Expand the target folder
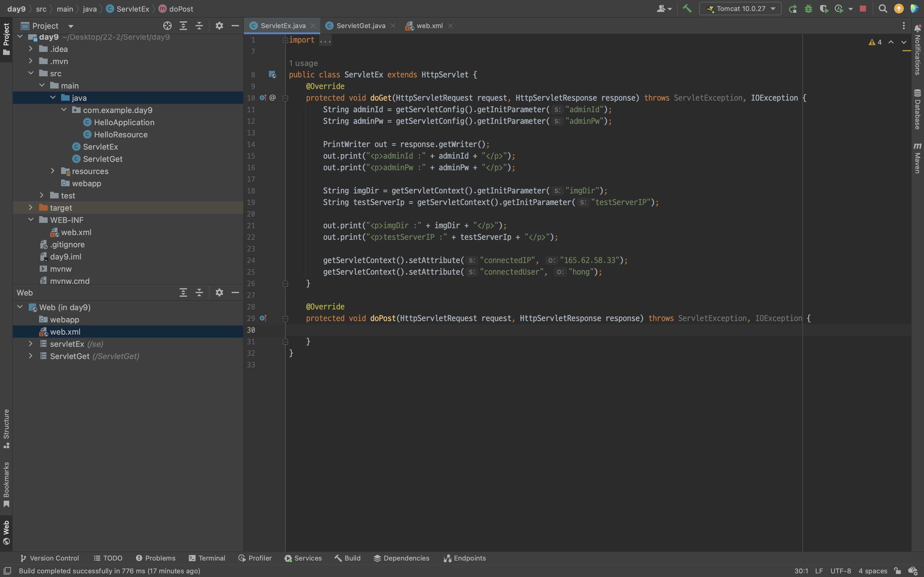This screenshot has width=924, height=577. coord(31,208)
